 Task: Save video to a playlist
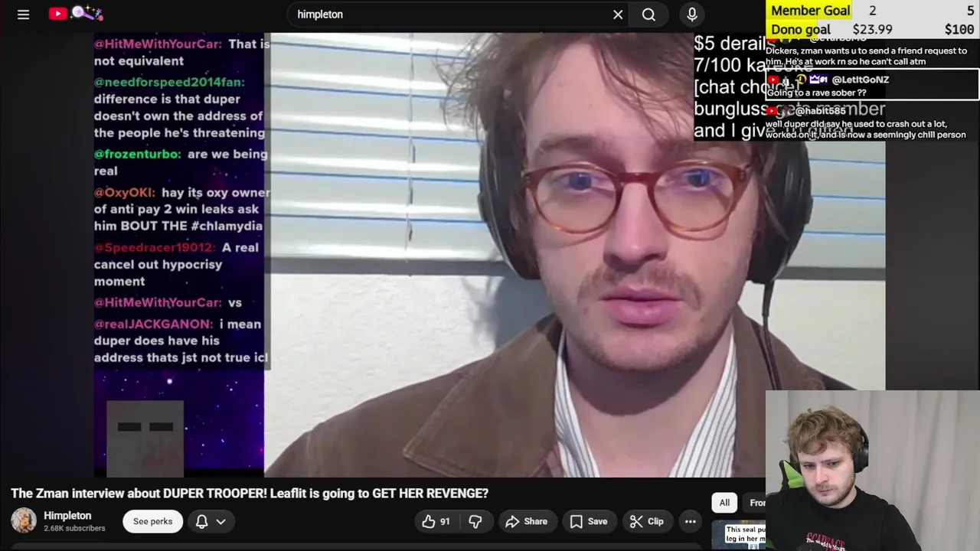point(589,521)
